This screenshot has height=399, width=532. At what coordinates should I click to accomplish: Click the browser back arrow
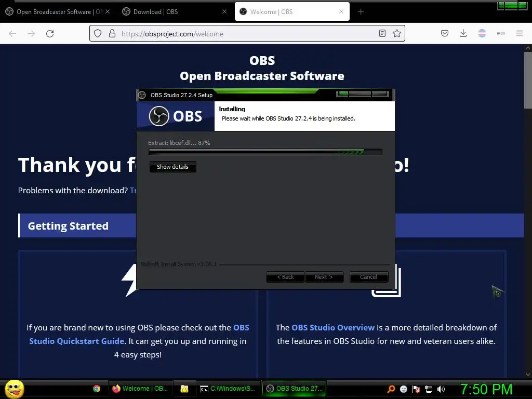12,34
